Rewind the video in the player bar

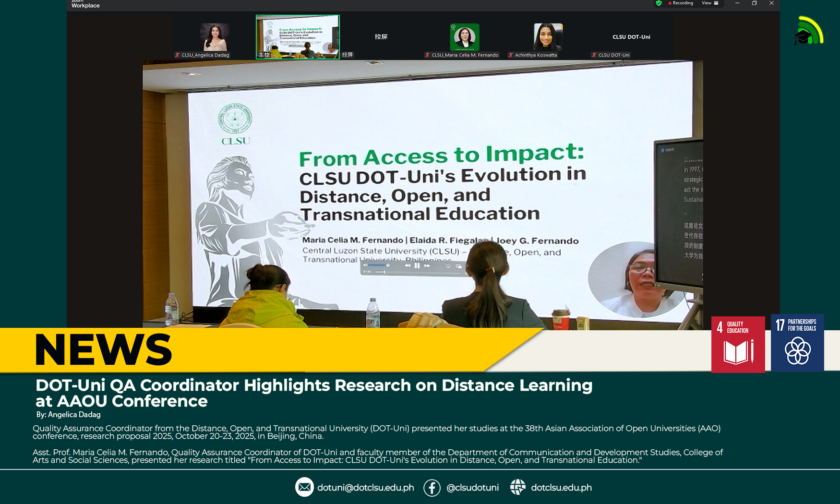click(407, 265)
